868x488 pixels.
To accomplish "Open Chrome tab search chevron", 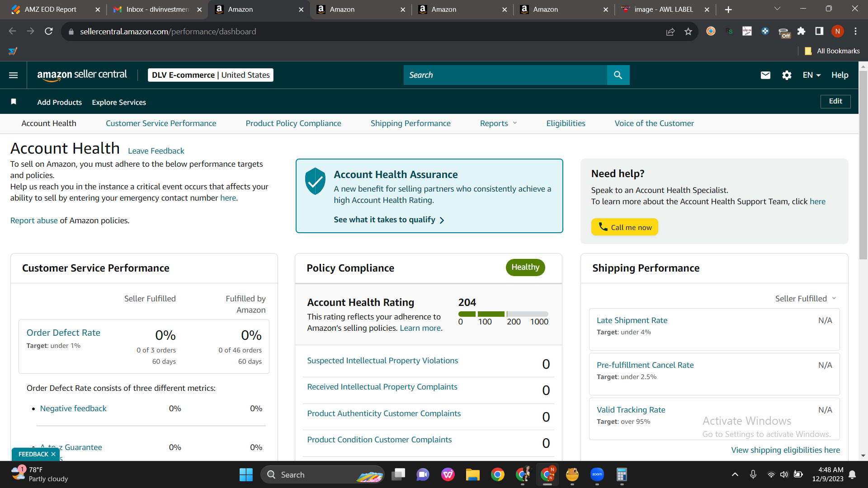I will 778,9.
